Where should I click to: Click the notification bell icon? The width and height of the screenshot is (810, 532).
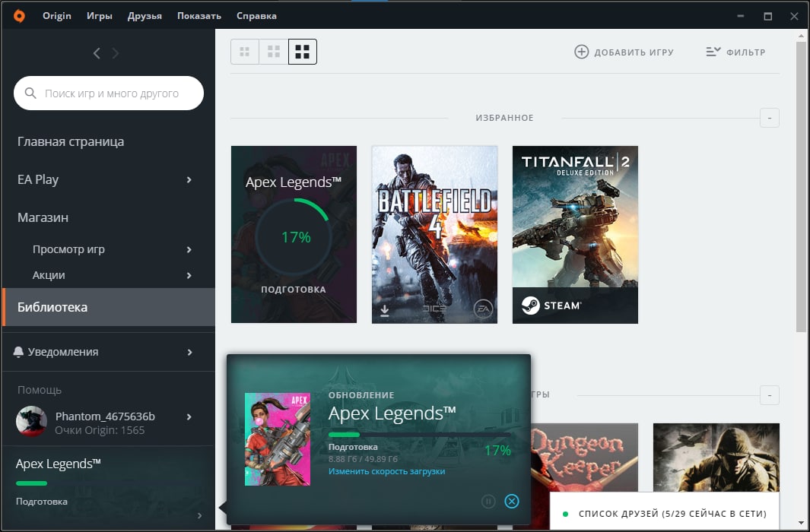pyautogui.click(x=18, y=352)
